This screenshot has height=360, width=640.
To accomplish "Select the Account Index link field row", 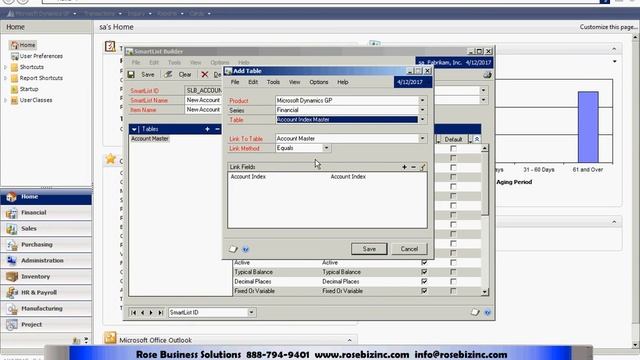I will coord(327,177).
